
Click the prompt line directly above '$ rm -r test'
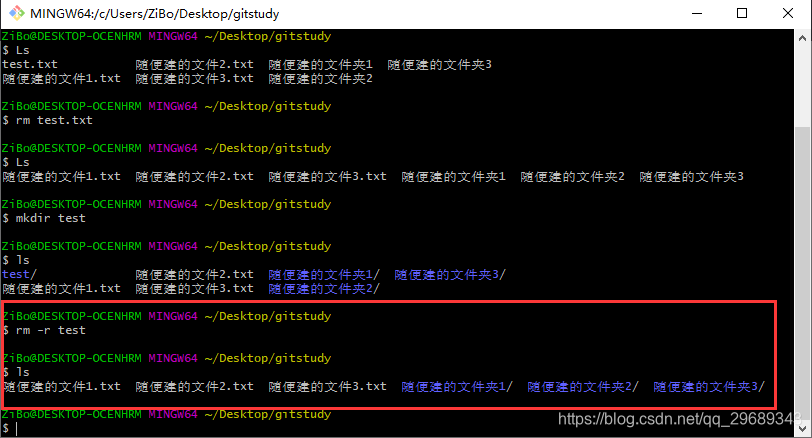tap(166, 316)
